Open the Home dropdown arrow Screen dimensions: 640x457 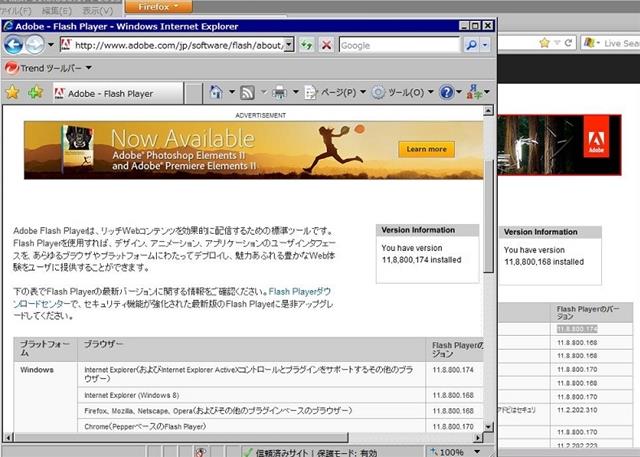point(231,92)
